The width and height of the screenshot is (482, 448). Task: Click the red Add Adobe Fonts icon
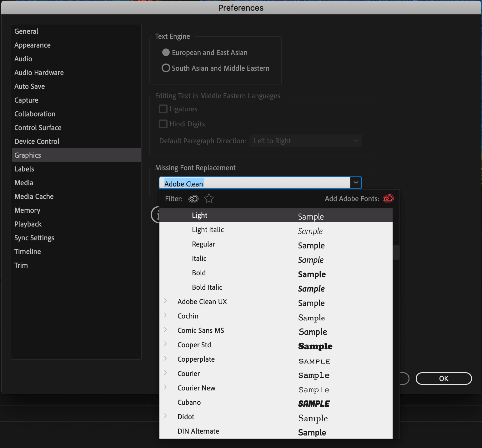[x=388, y=199]
